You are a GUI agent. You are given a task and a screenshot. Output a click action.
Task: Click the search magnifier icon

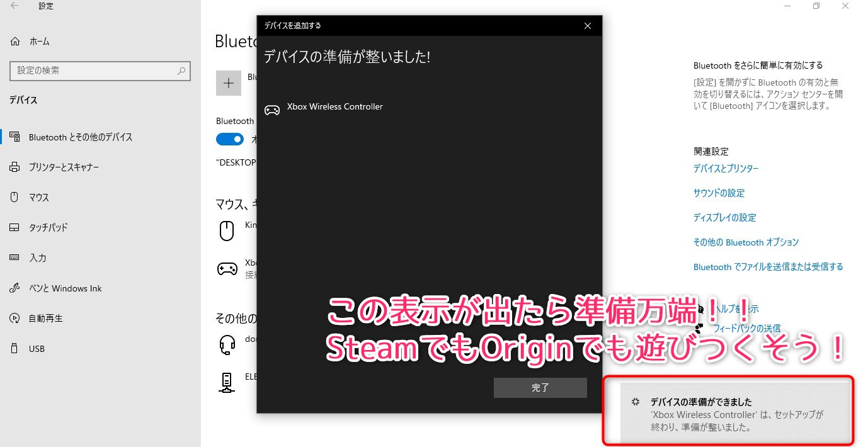point(181,71)
